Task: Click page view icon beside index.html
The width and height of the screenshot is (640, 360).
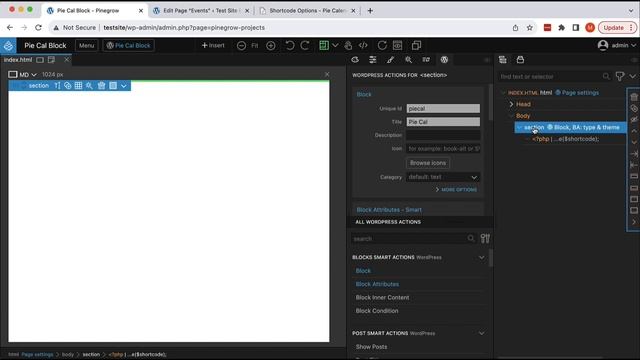Action: (40, 60)
